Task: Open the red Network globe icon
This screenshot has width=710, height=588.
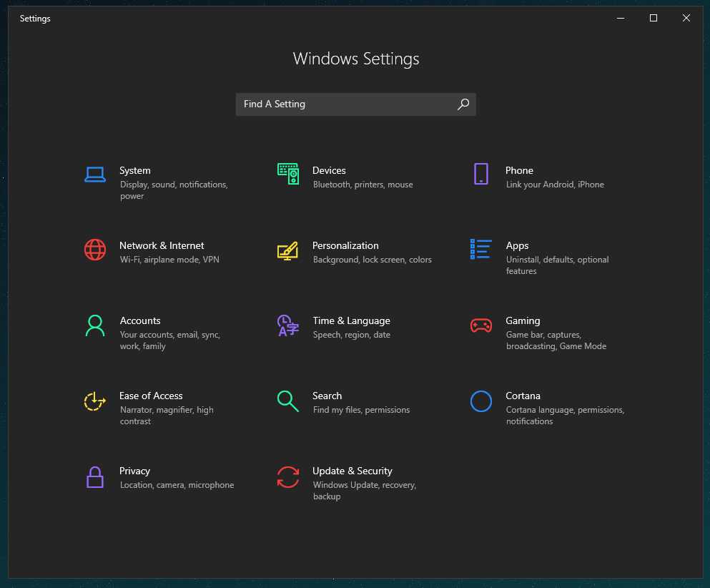Action: (95, 250)
